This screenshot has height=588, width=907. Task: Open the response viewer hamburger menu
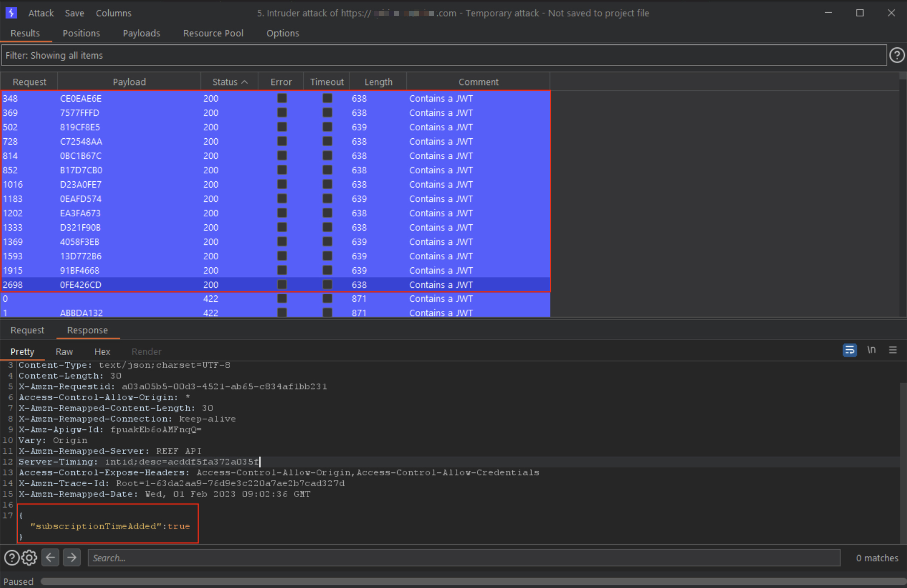893,350
